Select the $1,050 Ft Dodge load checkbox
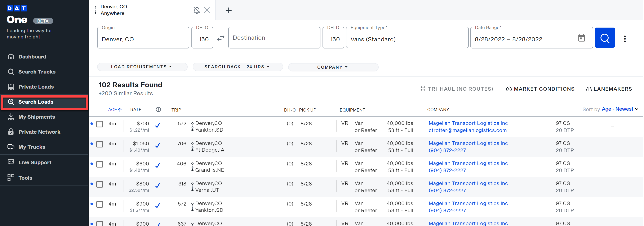The width and height of the screenshot is (644, 226). click(100, 144)
